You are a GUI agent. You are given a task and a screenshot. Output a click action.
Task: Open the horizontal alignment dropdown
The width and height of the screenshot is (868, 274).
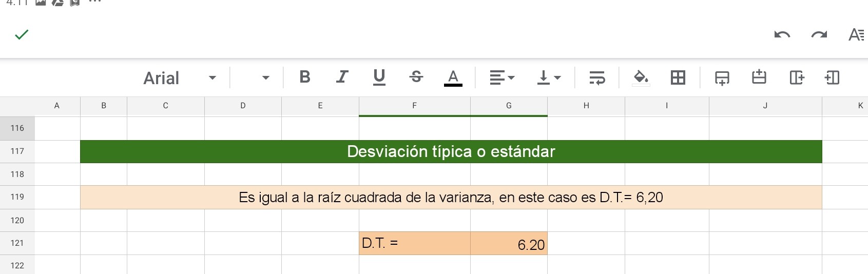tap(501, 77)
